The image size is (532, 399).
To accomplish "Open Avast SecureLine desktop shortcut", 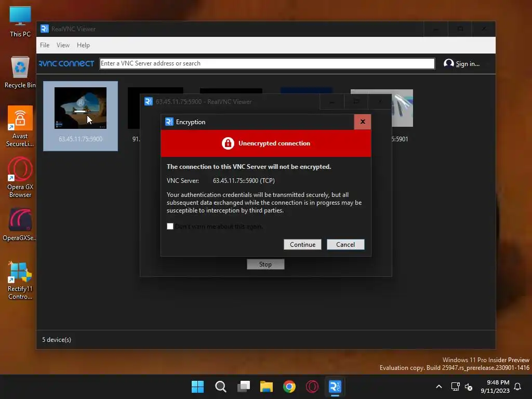I will click(20, 126).
